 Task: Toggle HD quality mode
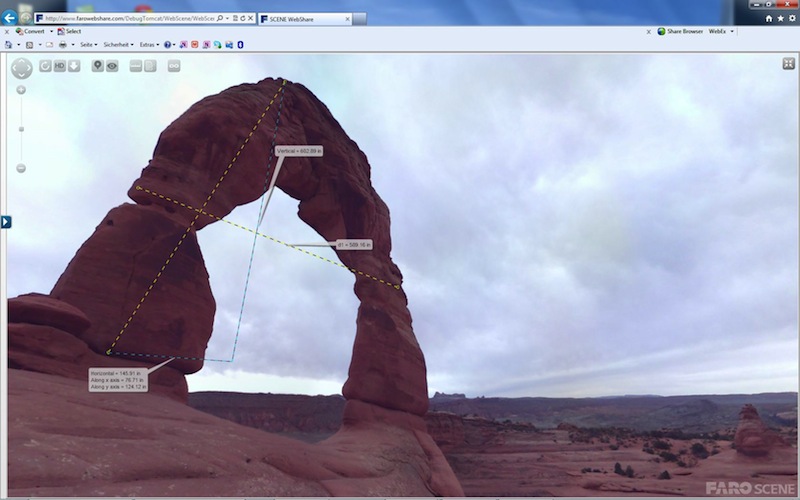tap(60, 66)
